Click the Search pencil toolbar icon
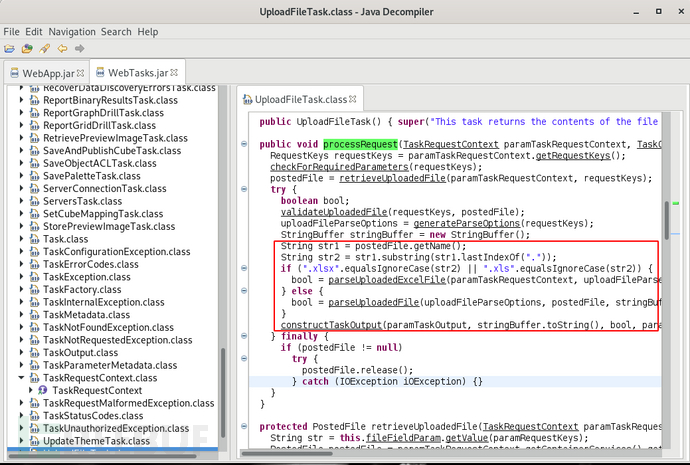Image resolution: width=690 pixels, height=465 pixels. [x=44, y=48]
